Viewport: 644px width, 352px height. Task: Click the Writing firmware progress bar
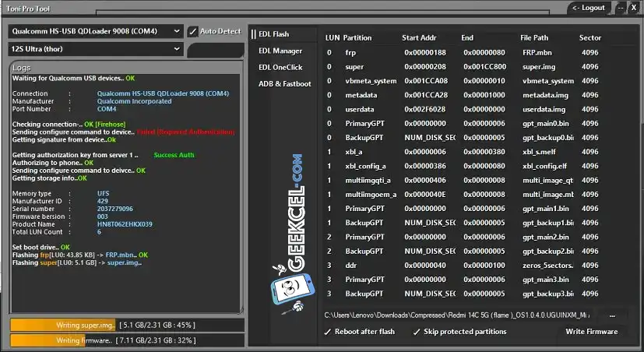[127, 340]
